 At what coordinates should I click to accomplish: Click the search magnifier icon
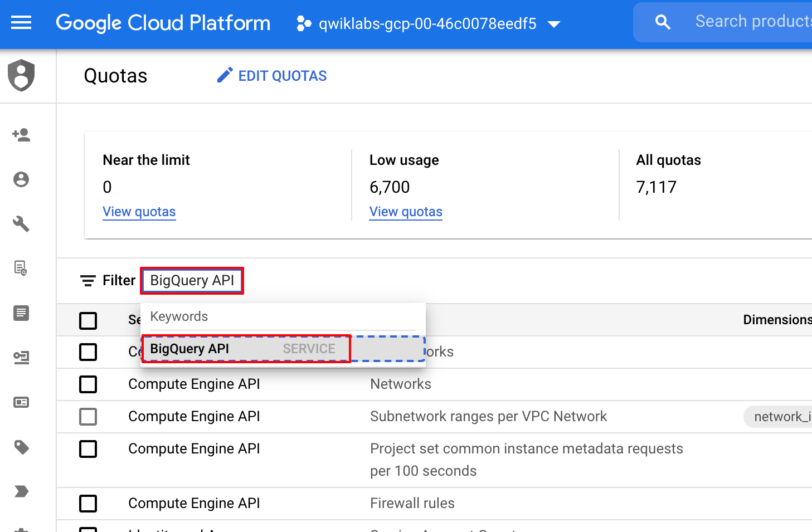point(663,22)
